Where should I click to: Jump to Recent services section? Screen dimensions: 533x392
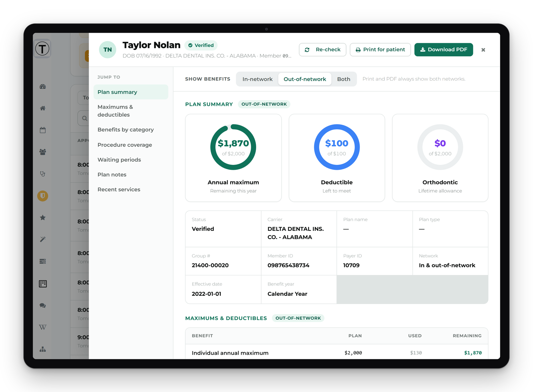tap(131, 190)
